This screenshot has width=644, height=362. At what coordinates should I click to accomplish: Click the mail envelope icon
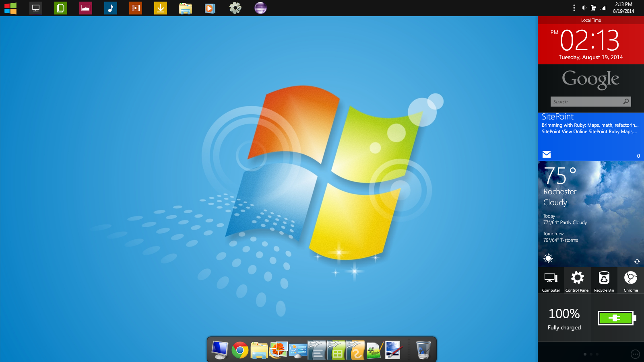pos(547,154)
